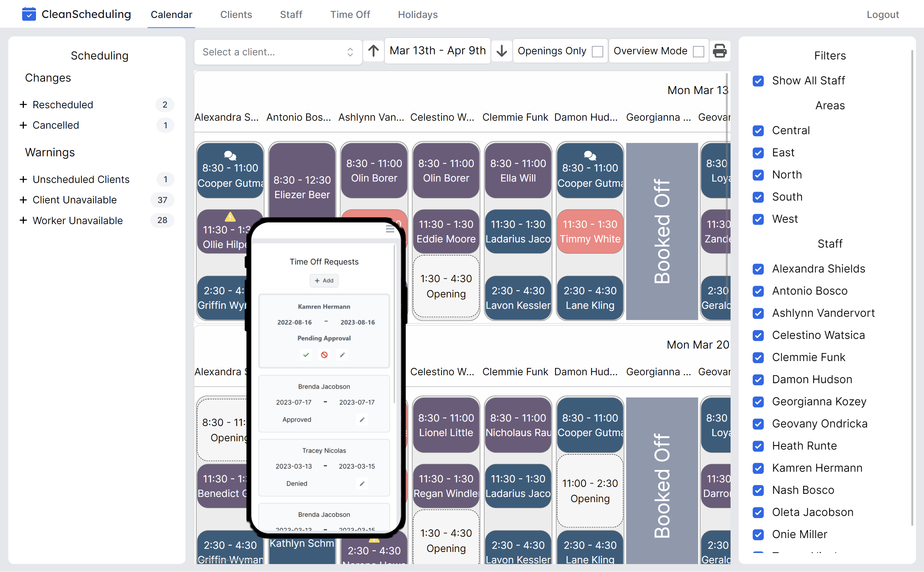This screenshot has height=572, width=924.
Task: Click the Mar 13th - Apr 9th date range
Action: pyautogui.click(x=437, y=51)
